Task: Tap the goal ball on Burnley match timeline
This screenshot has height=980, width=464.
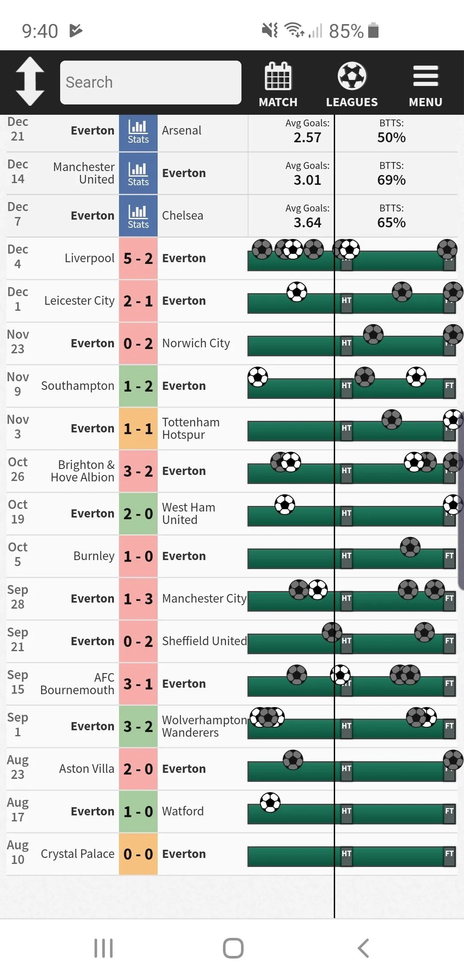Action: pyautogui.click(x=410, y=547)
